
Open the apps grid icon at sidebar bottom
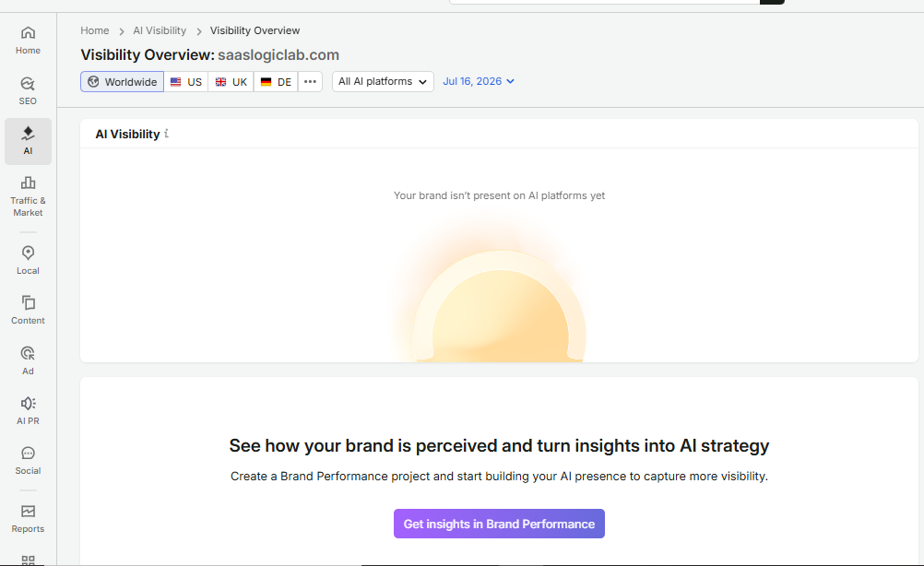(28, 560)
